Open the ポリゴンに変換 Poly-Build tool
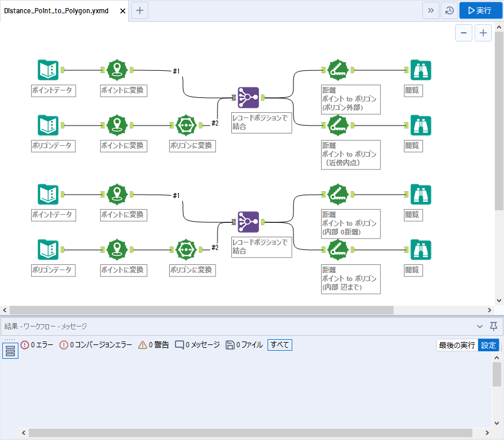 pyautogui.click(x=186, y=125)
